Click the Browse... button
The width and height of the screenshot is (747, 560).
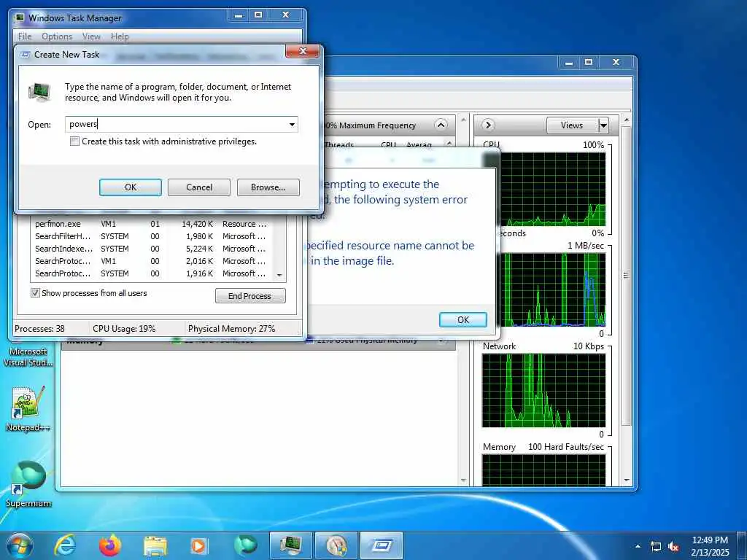[268, 187]
